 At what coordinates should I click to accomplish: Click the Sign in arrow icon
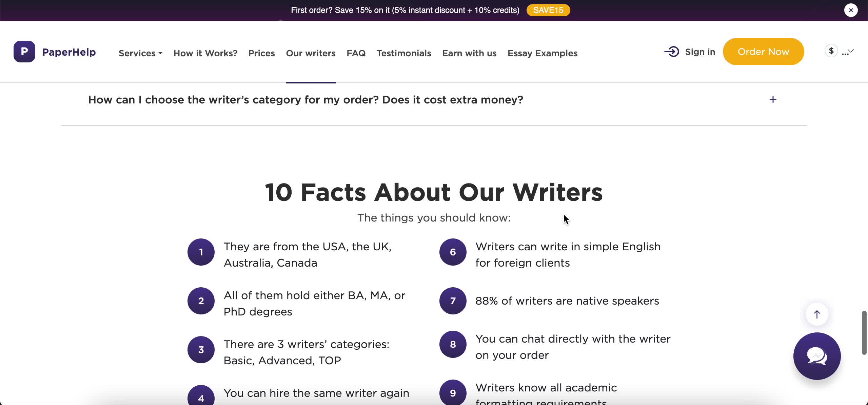pyautogui.click(x=671, y=52)
